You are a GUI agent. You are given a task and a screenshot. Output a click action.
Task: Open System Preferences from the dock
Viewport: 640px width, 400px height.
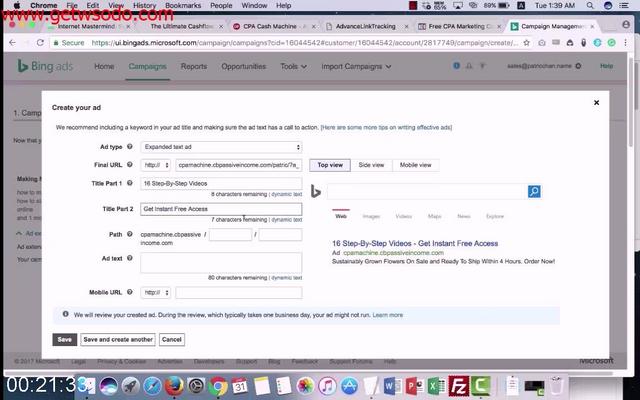(x=196, y=385)
